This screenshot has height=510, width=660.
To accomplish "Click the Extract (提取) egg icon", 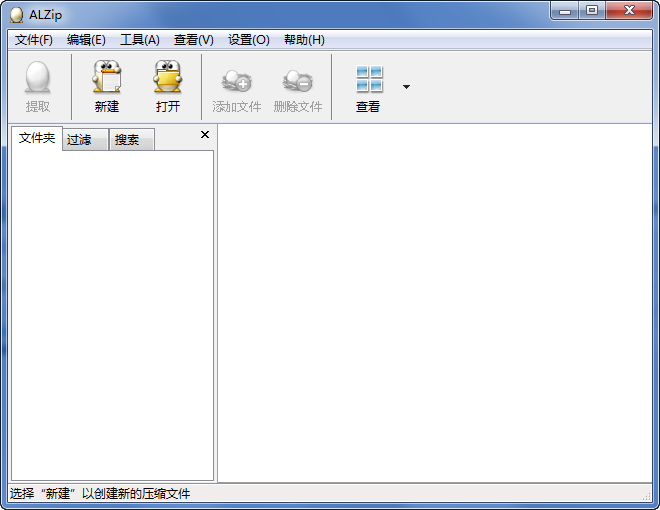I will 38,79.
